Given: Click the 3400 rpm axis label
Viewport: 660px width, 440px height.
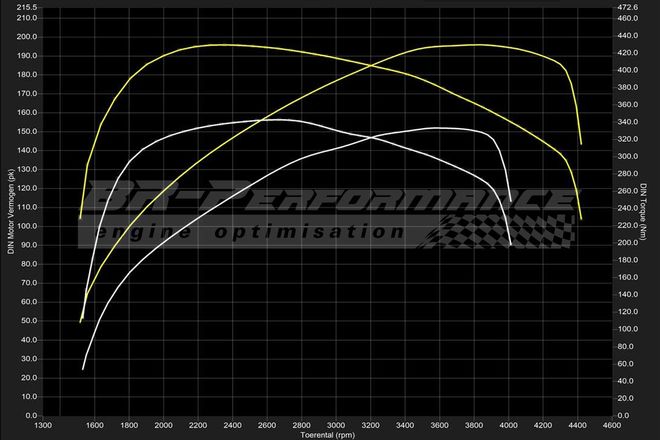Looking at the screenshot, I should coord(405,426).
